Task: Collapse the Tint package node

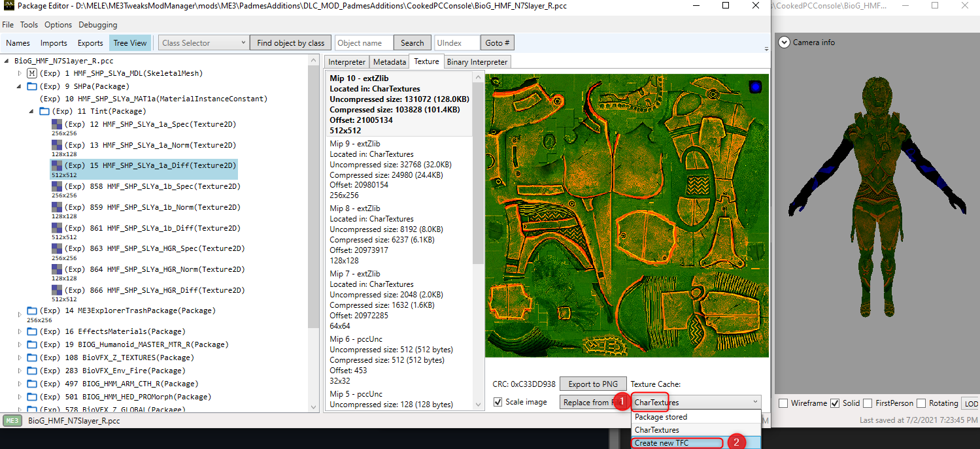Action: pyautogui.click(x=33, y=112)
